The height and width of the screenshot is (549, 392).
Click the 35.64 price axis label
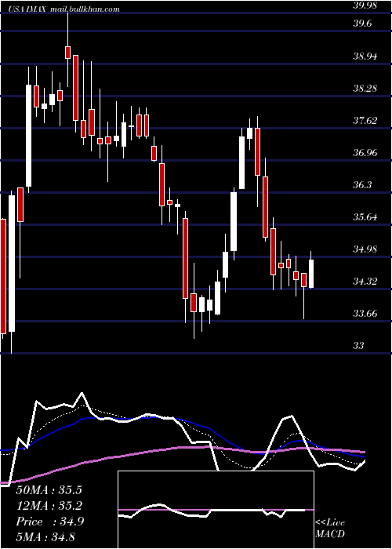365,216
